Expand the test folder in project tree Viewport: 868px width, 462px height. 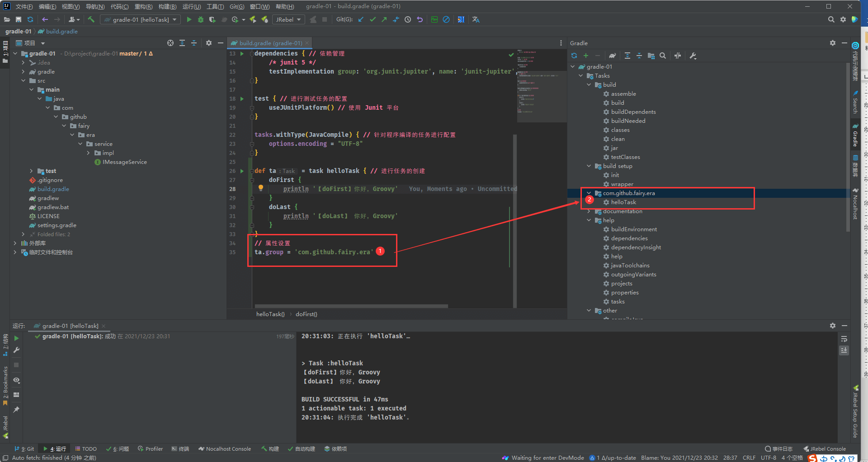[31, 171]
